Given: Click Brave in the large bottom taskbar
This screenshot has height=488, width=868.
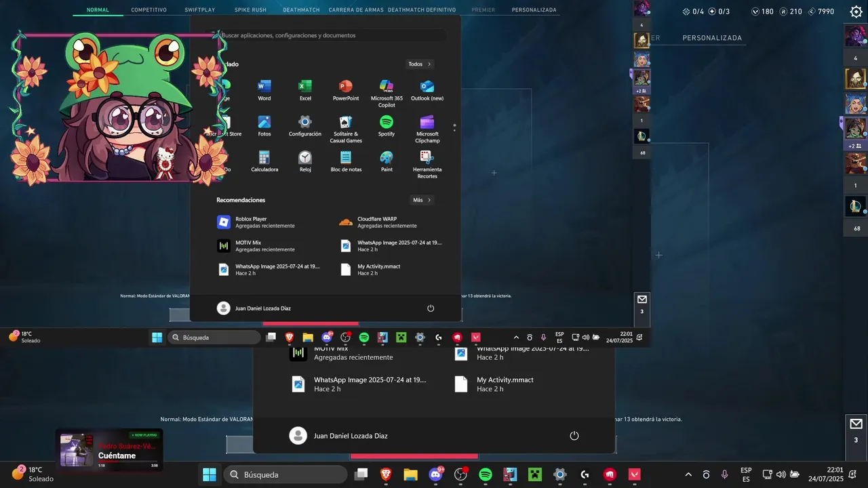Looking at the screenshot, I should [386, 474].
